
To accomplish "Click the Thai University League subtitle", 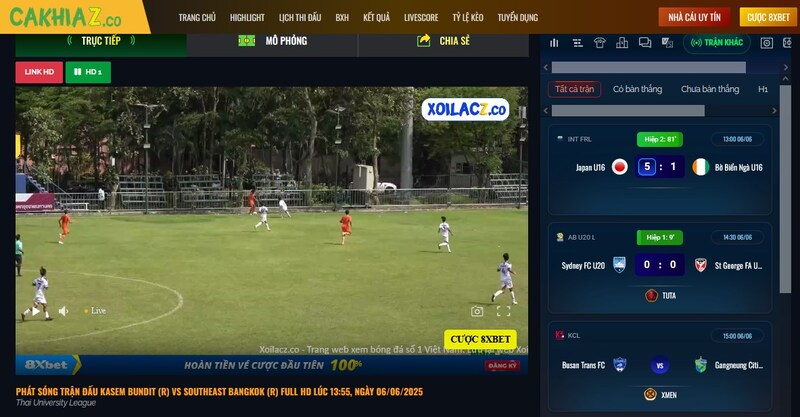I will (x=56, y=403).
